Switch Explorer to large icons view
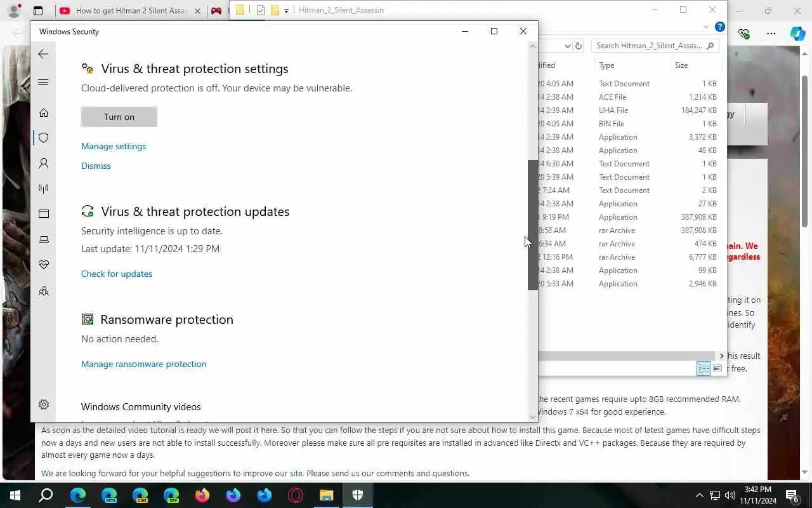 point(717,369)
